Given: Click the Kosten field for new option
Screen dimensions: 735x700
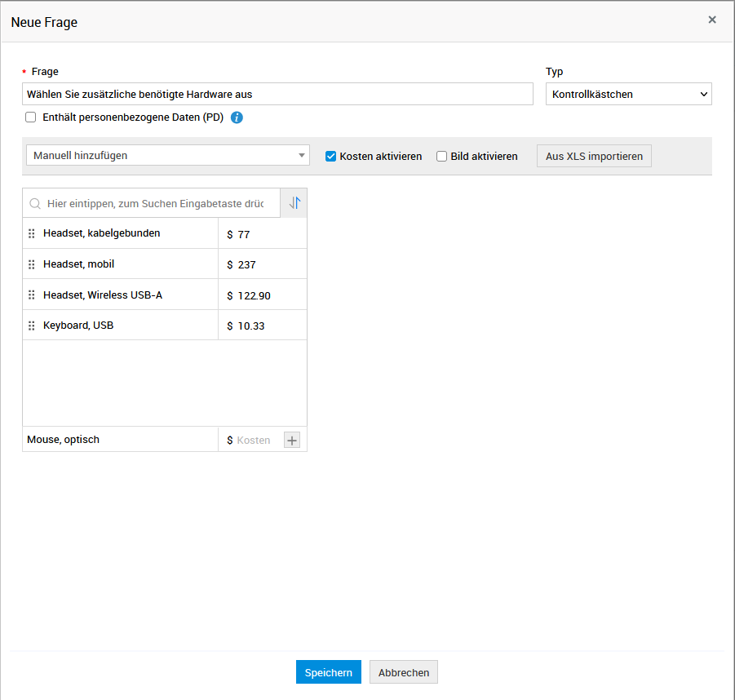Looking at the screenshot, I should [253, 441].
